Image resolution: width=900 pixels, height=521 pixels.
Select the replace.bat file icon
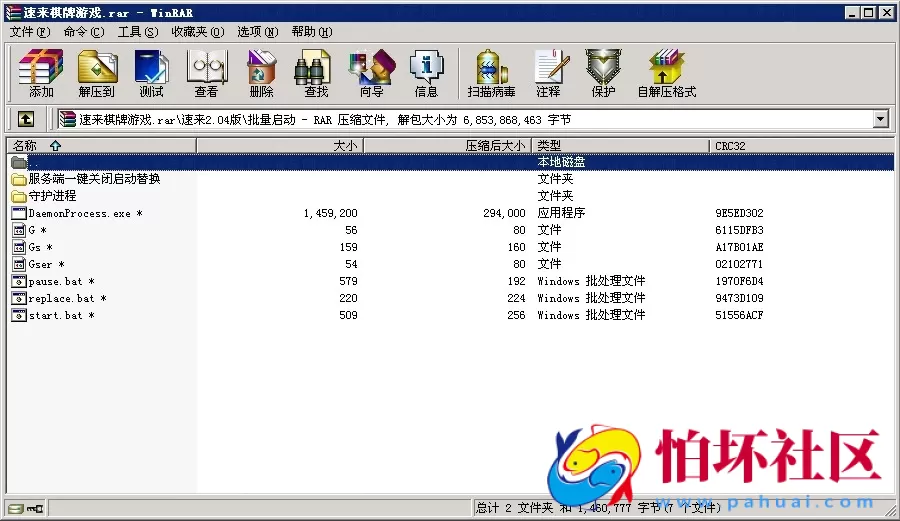pyautogui.click(x=19, y=298)
